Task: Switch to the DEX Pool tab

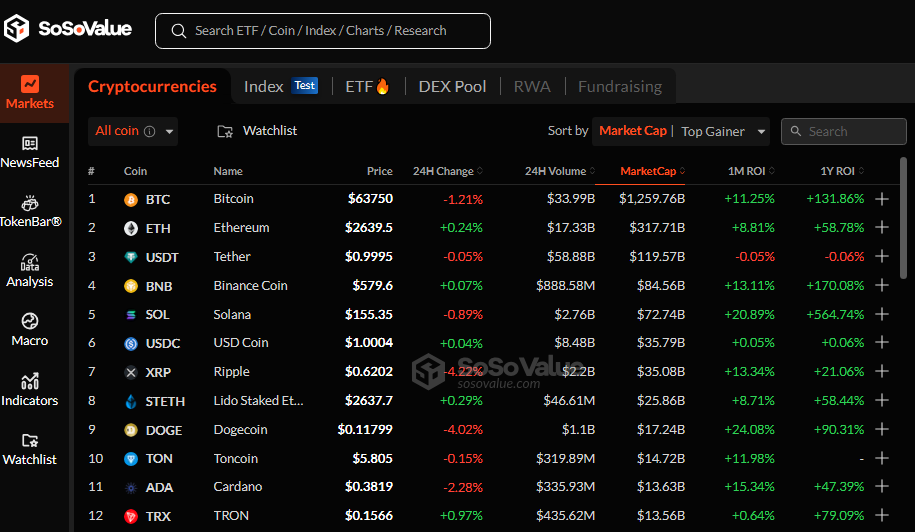Action: (x=452, y=86)
